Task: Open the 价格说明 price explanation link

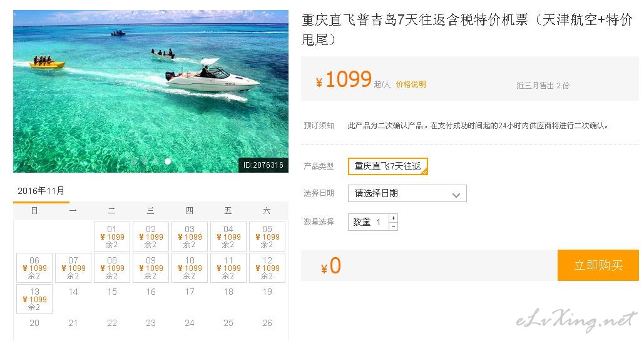Action: pos(411,84)
